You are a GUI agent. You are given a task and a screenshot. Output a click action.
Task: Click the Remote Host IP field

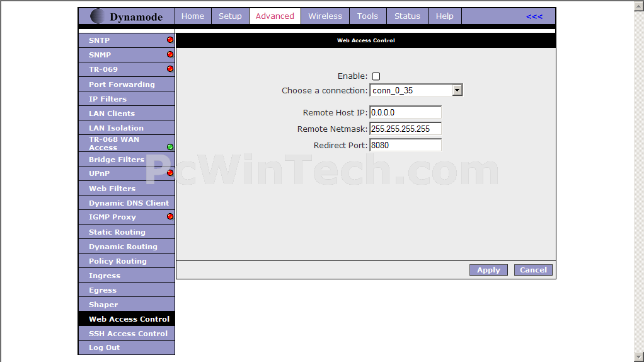(x=405, y=112)
